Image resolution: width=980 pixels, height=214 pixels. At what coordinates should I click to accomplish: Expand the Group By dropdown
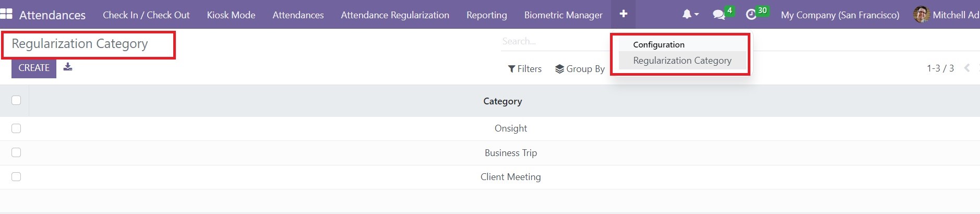pyautogui.click(x=580, y=69)
